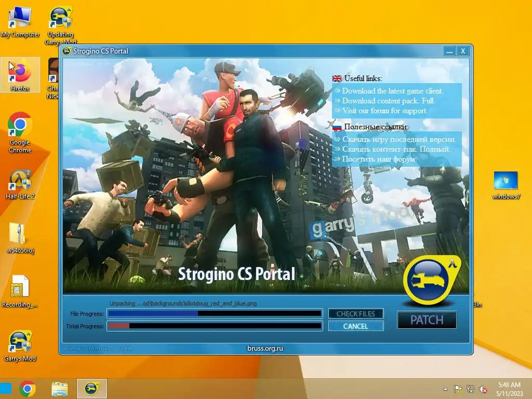
Task: Launch the Half-Life 2 desktop shortcut
Action: coord(20,184)
